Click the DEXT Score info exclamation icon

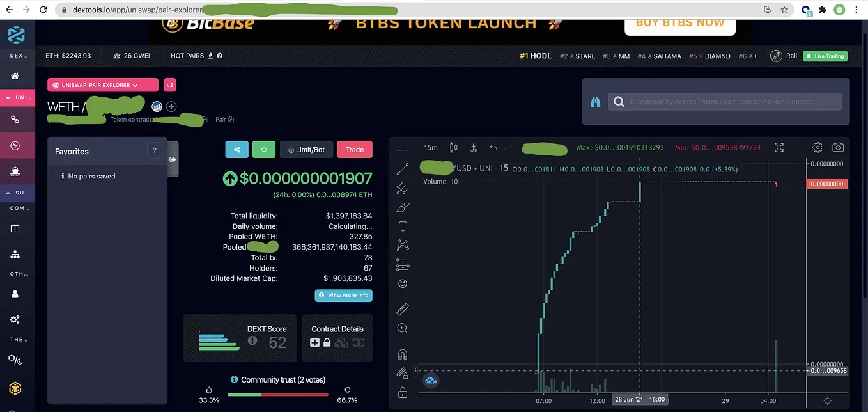252,341
